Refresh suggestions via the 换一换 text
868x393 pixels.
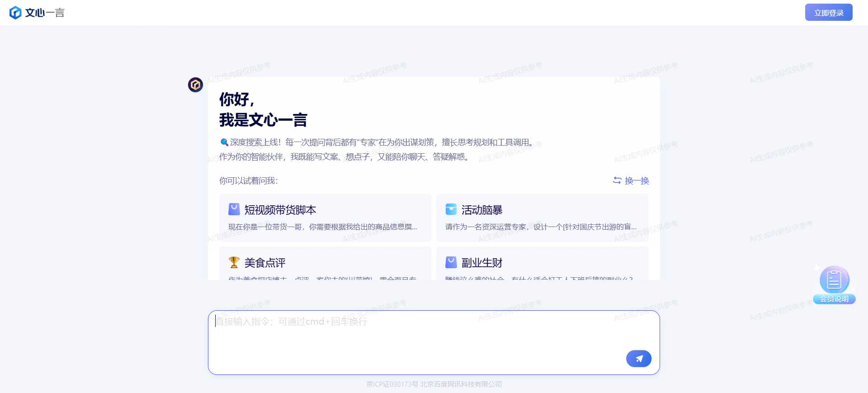click(x=637, y=181)
